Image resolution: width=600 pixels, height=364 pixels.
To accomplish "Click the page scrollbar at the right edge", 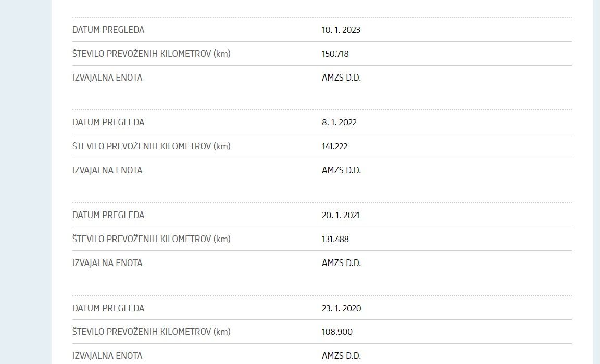I will click(596, 182).
